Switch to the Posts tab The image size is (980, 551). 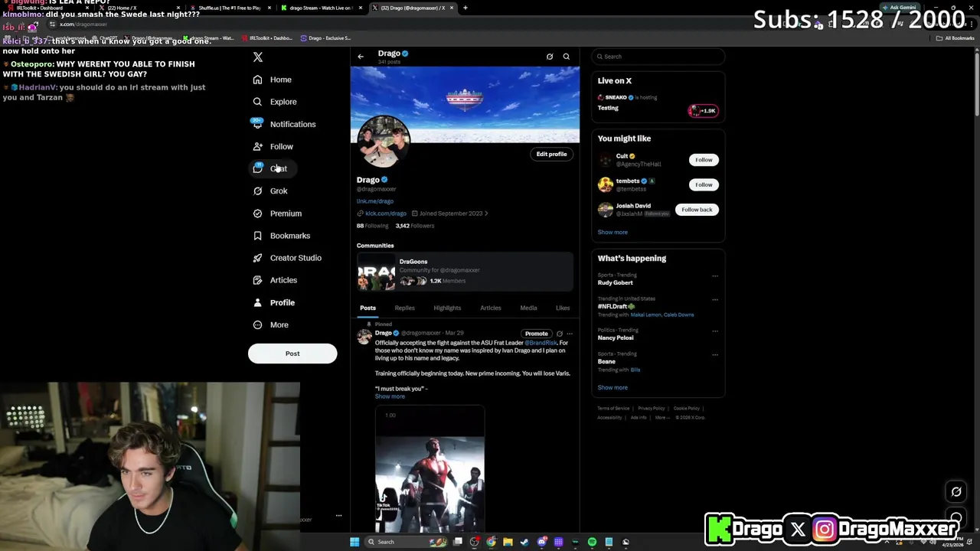(x=367, y=308)
